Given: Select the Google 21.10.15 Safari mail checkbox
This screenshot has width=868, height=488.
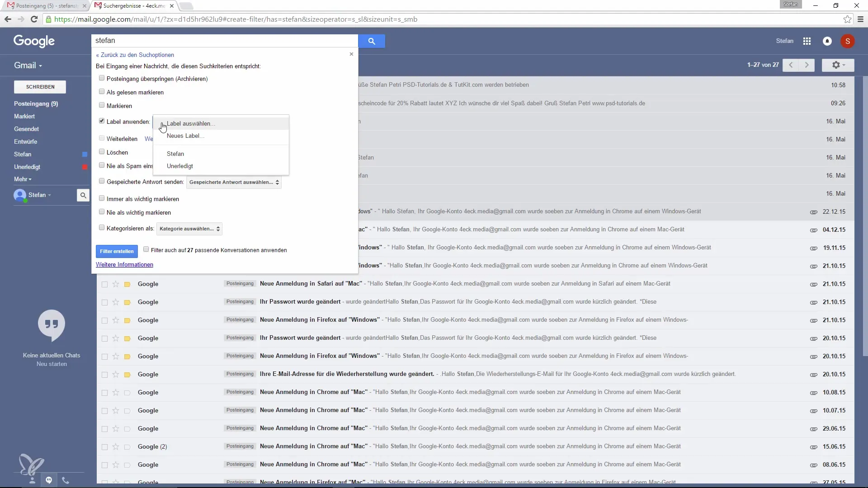Looking at the screenshot, I should 104,284.
